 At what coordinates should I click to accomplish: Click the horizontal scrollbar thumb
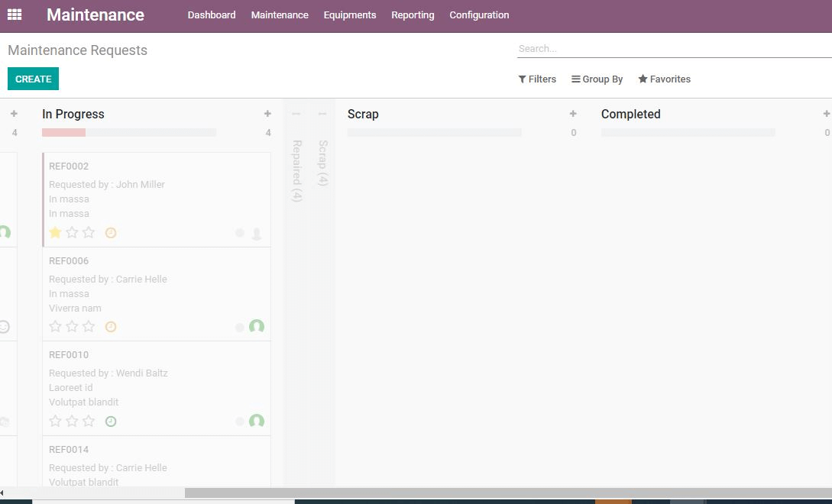pos(508,493)
